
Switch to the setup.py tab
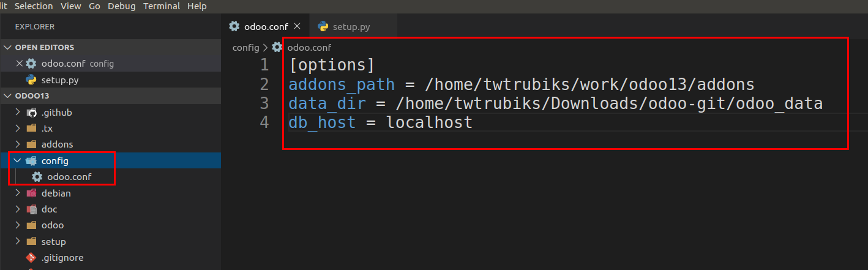click(345, 26)
